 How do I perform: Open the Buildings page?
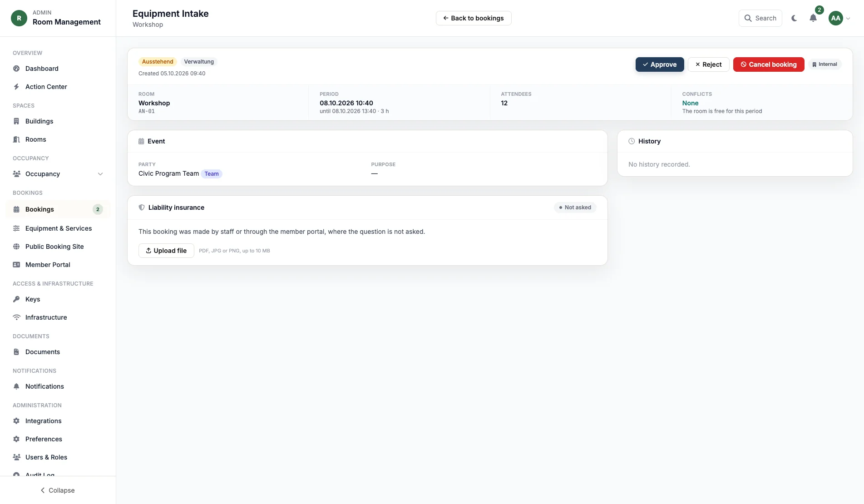point(58,121)
